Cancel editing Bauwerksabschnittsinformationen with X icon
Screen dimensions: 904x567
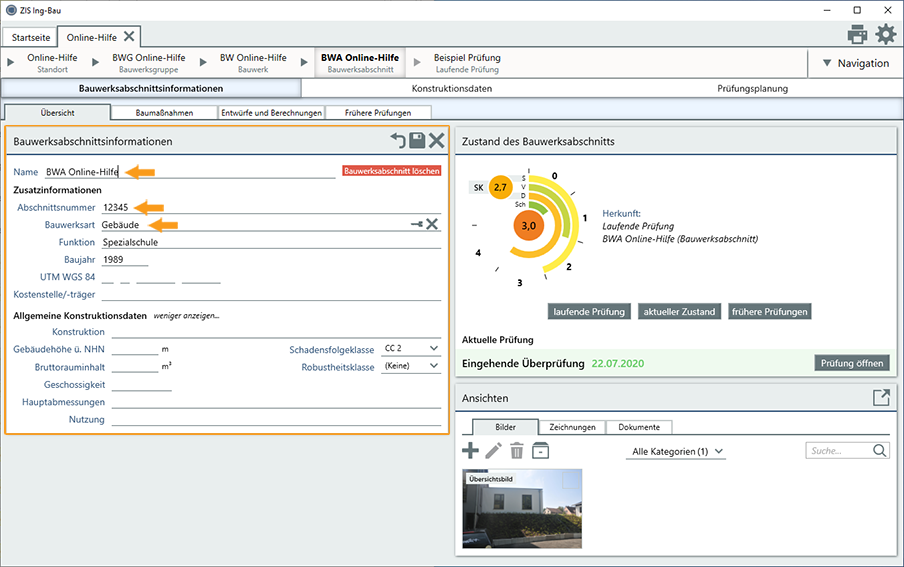(x=436, y=140)
